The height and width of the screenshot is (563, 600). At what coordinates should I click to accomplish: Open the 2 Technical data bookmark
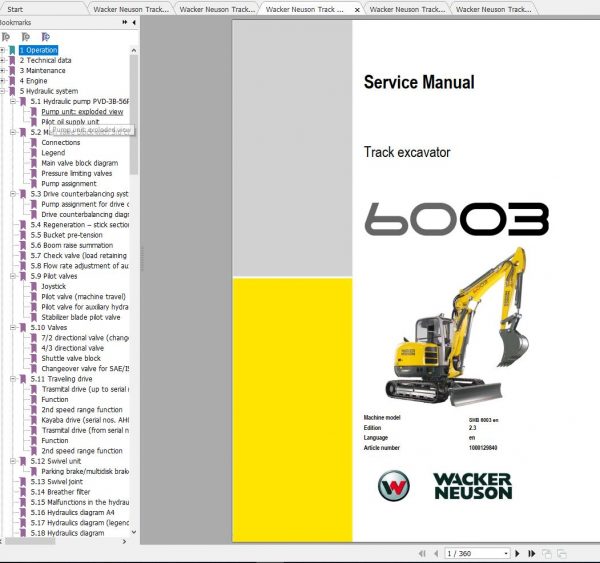pyautogui.click(x=45, y=60)
